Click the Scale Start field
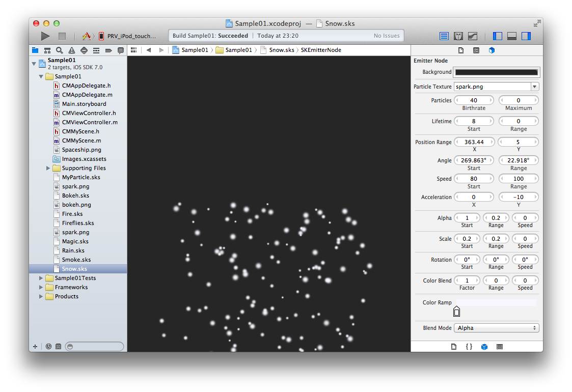The height and width of the screenshot is (392, 572). coord(467,239)
